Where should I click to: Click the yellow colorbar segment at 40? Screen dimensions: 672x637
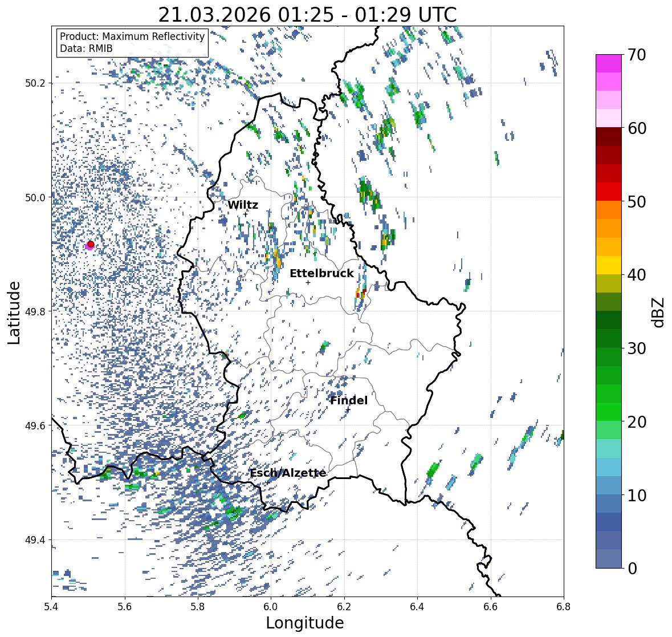(609, 265)
